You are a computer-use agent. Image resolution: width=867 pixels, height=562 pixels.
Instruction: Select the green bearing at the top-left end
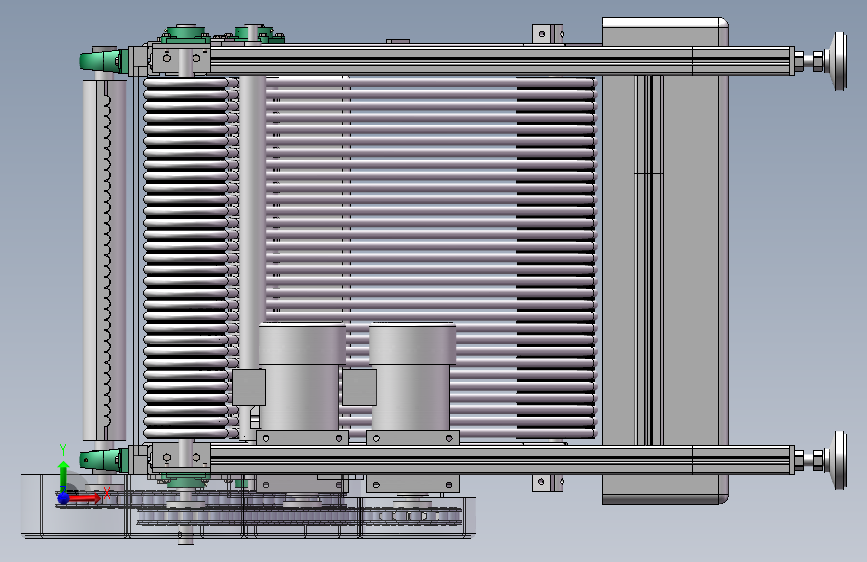pos(104,60)
